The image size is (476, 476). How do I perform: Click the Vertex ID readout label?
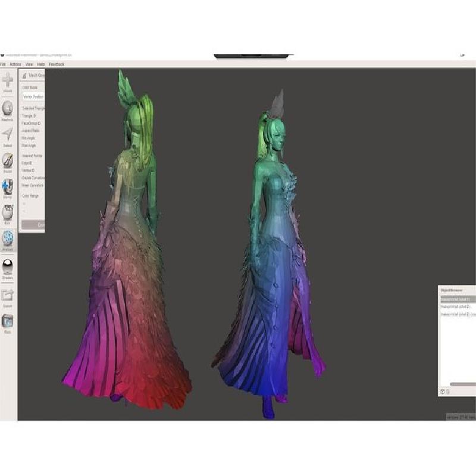(x=28, y=170)
